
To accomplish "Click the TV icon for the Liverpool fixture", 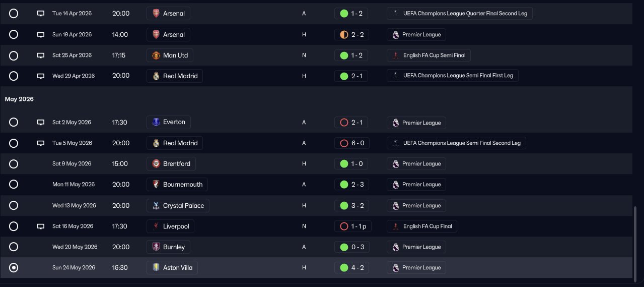I will (x=41, y=226).
